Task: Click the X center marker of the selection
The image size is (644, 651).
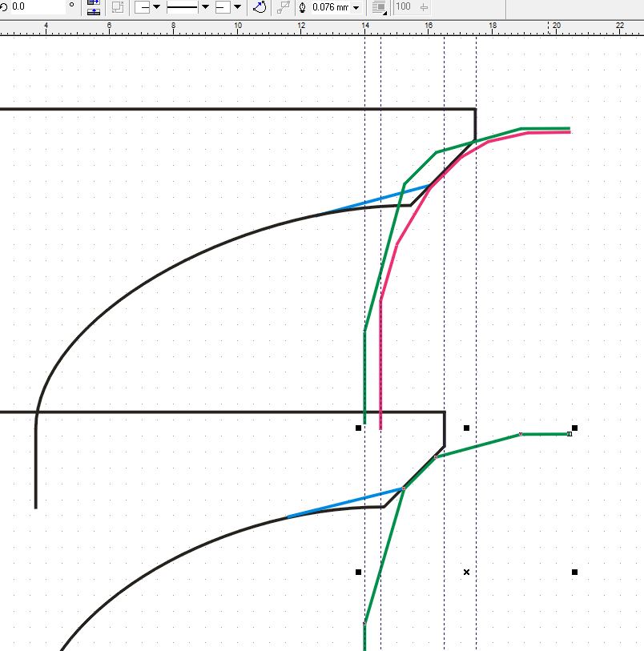Action: (466, 572)
